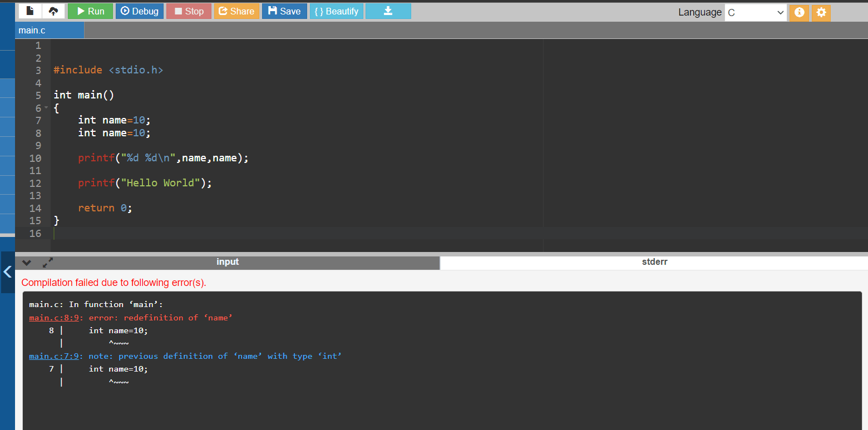Screen dimensions: 868x430
Task: Select the main.c file tab
Action: pyautogui.click(x=50, y=30)
